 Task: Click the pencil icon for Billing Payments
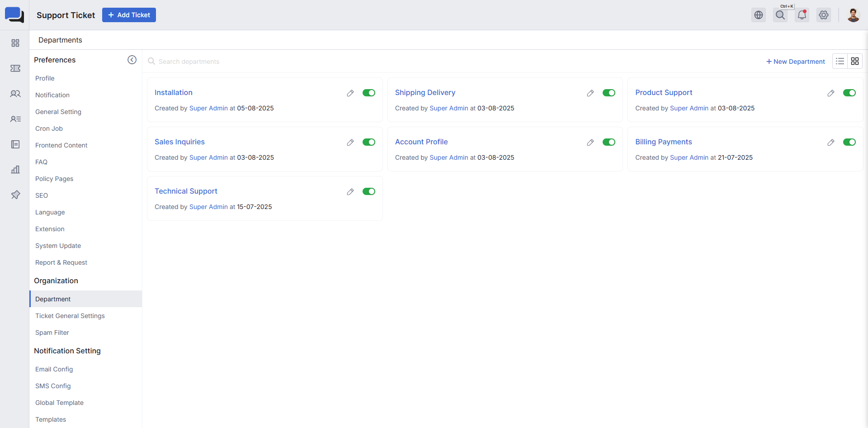click(831, 143)
